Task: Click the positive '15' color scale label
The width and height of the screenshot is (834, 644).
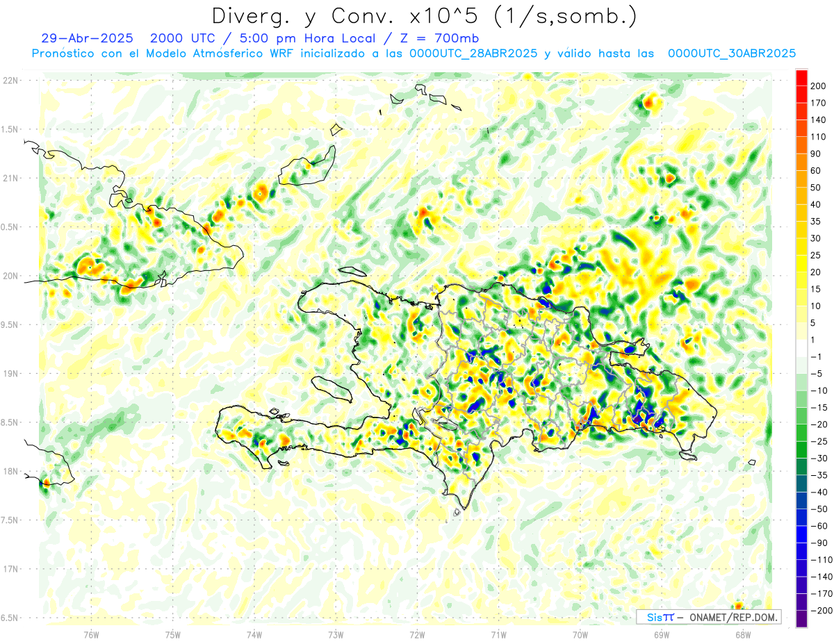Action: click(x=816, y=289)
